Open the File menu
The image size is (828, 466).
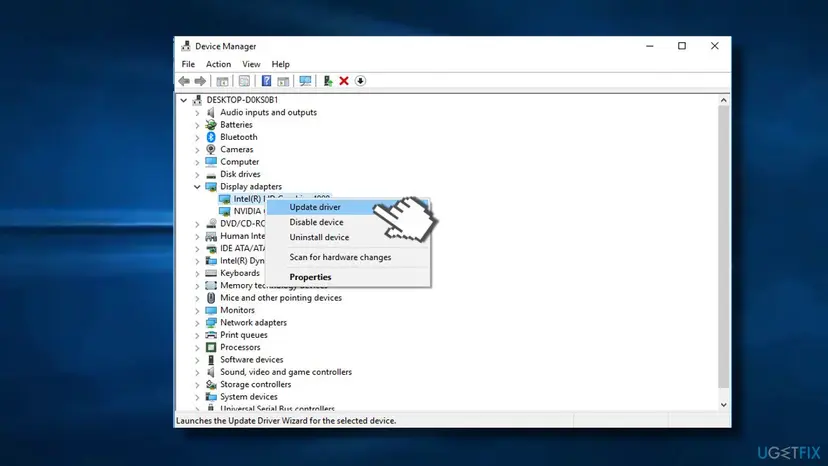(x=188, y=64)
